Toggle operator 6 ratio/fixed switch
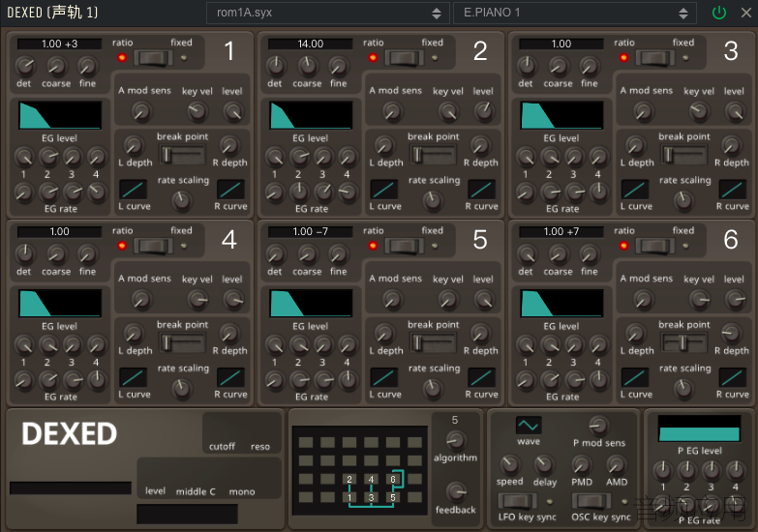 (x=654, y=246)
